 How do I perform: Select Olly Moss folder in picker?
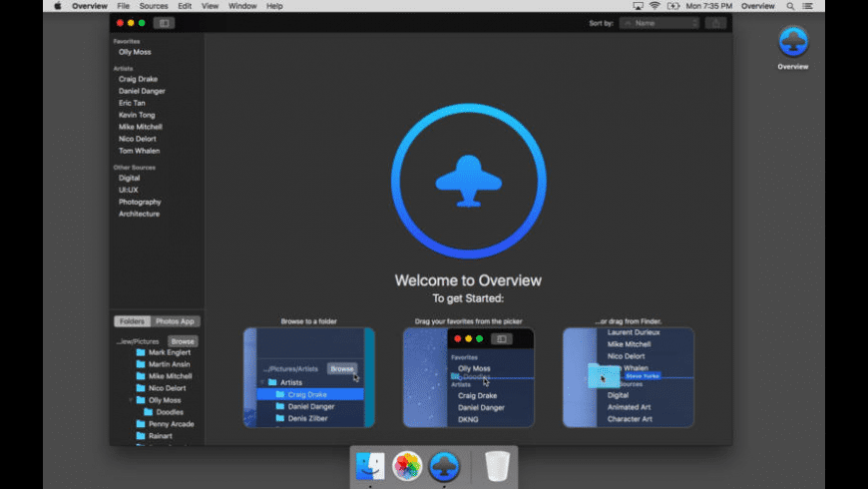(x=159, y=400)
